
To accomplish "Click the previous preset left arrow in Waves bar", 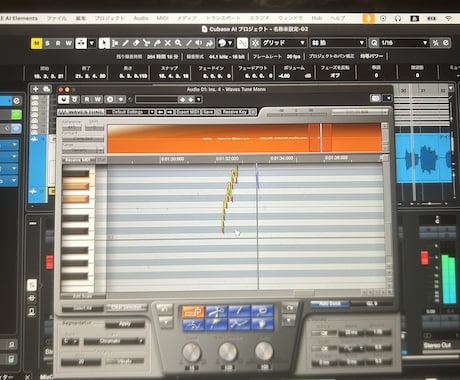I will click(160, 112).
